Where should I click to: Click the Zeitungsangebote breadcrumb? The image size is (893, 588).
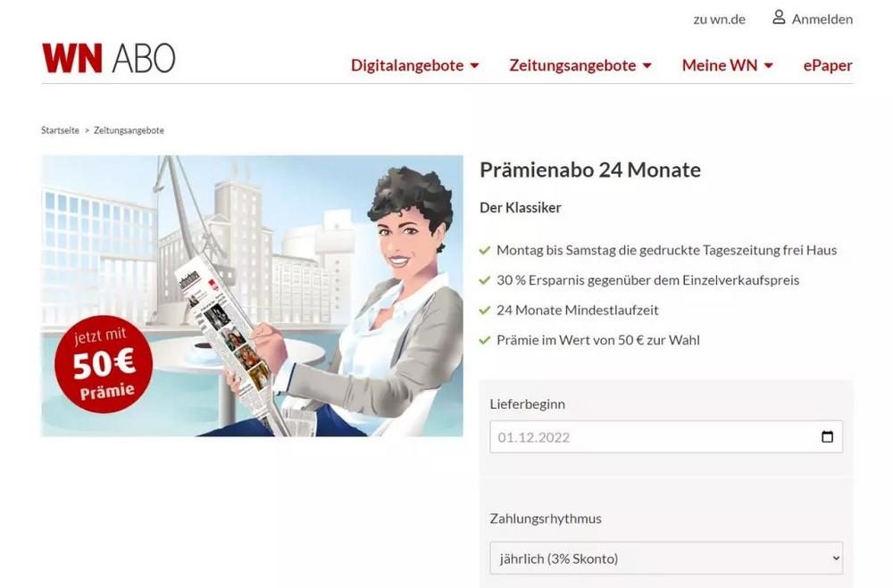point(129,130)
